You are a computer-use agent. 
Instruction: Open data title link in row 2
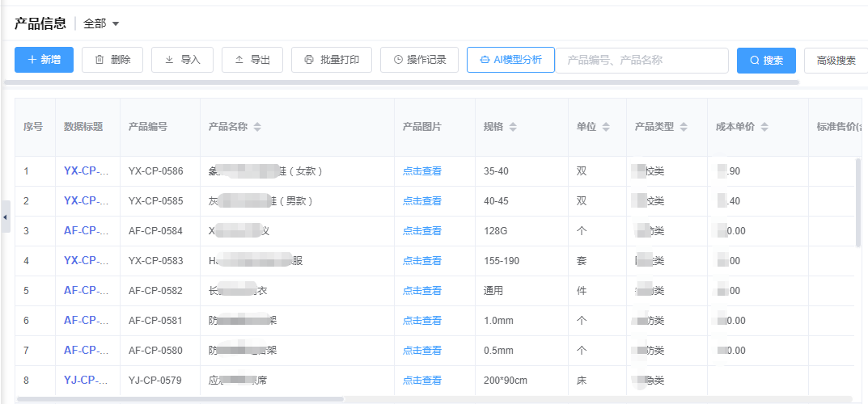point(87,200)
